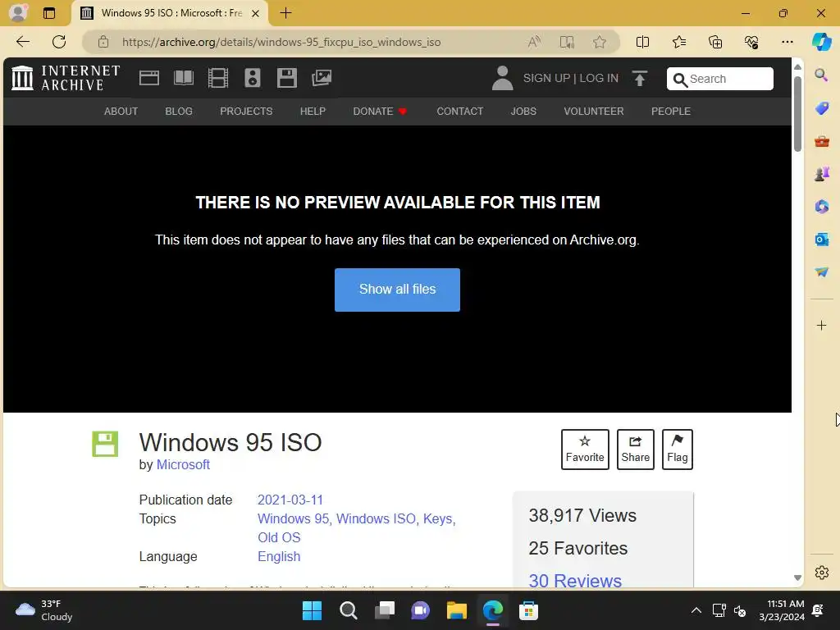Add page to favorites star icon
Image resolution: width=840 pixels, height=630 pixels.
pos(600,42)
